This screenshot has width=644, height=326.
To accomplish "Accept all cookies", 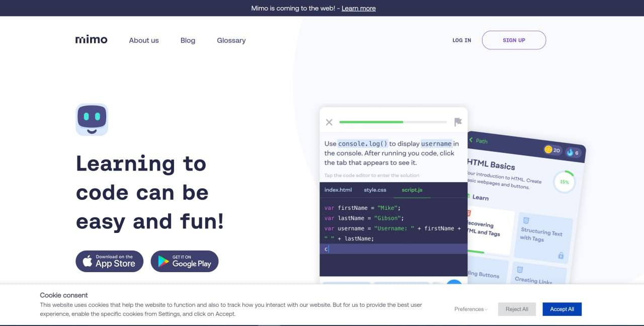I will click(x=562, y=309).
